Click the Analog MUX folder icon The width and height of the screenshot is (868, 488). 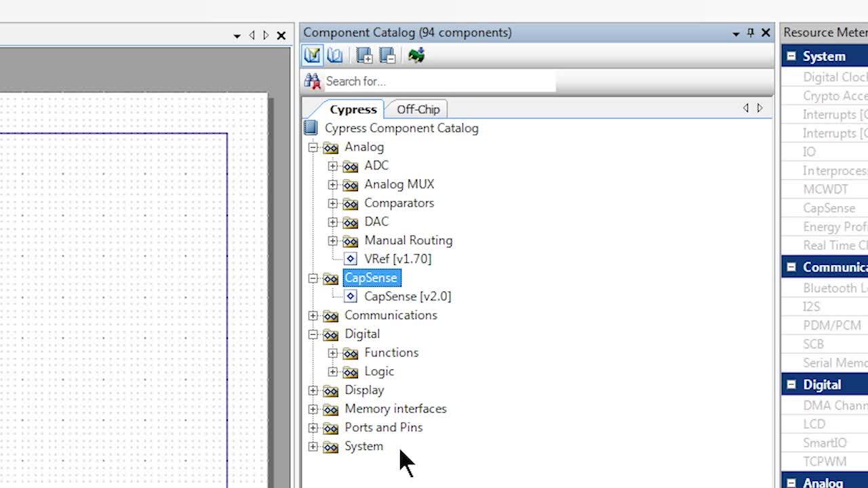350,185
